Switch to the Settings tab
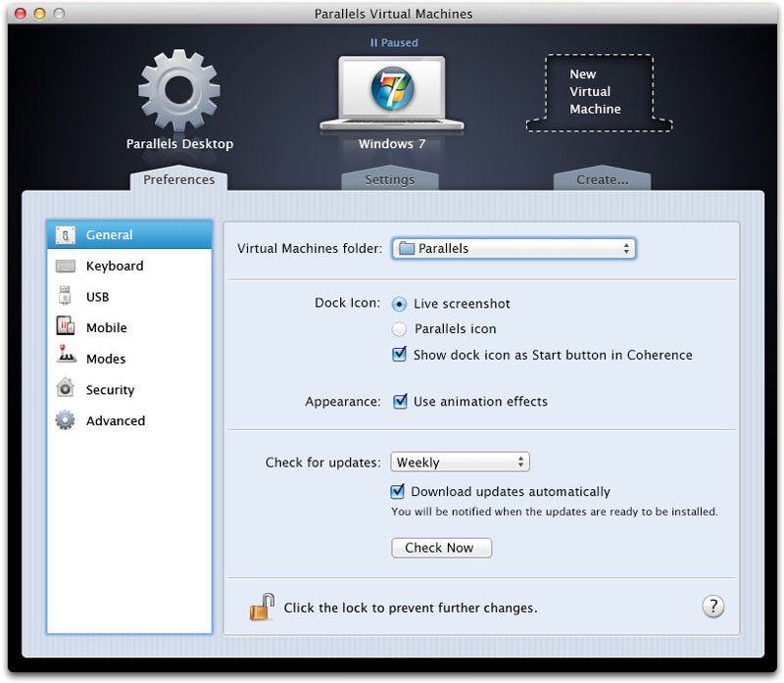This screenshot has height=683, width=784. tap(389, 180)
